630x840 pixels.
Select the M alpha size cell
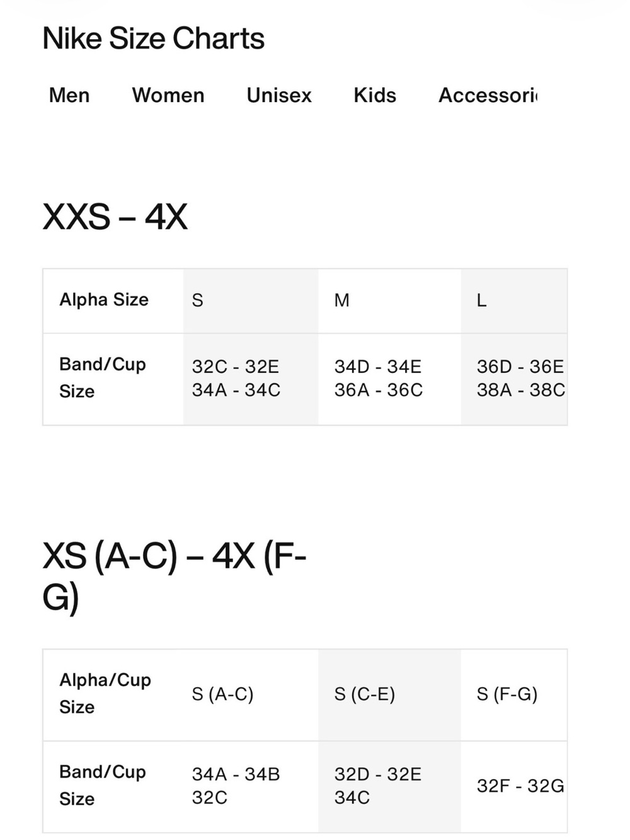point(389,301)
